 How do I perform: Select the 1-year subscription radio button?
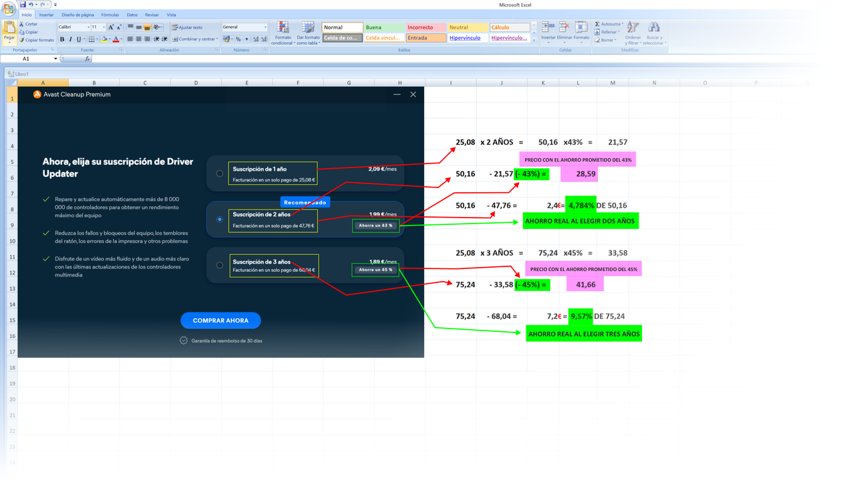pyautogui.click(x=220, y=174)
